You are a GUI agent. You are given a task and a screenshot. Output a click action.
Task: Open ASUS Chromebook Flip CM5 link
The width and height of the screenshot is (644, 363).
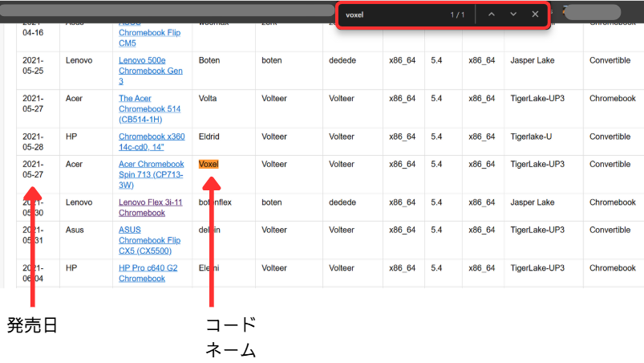click(149, 33)
